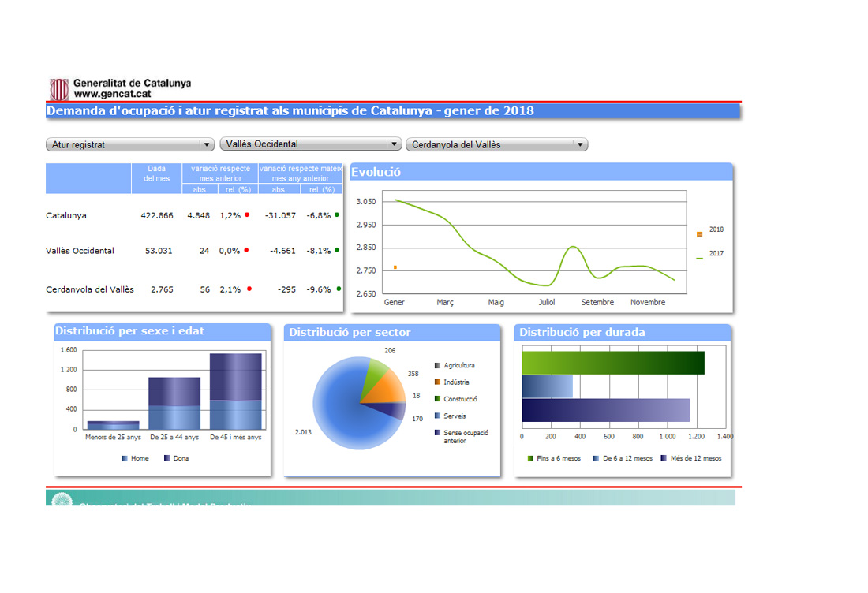868x593 pixels.
Task: Select the 2018 legend marker in Evolució
Action: (700, 234)
